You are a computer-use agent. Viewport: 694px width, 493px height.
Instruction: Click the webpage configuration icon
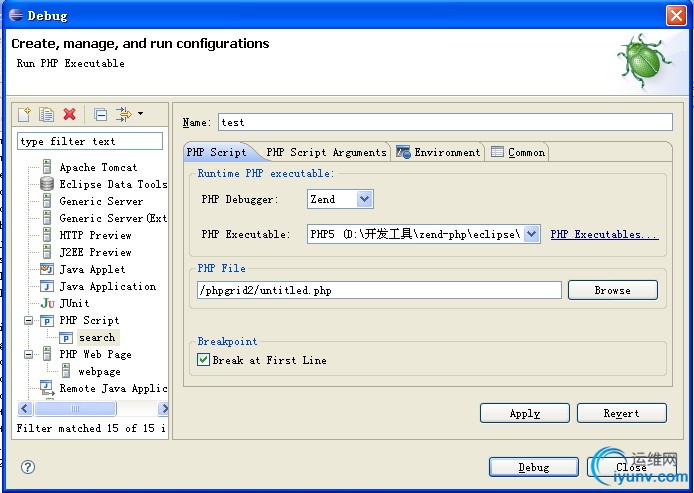coord(66,371)
